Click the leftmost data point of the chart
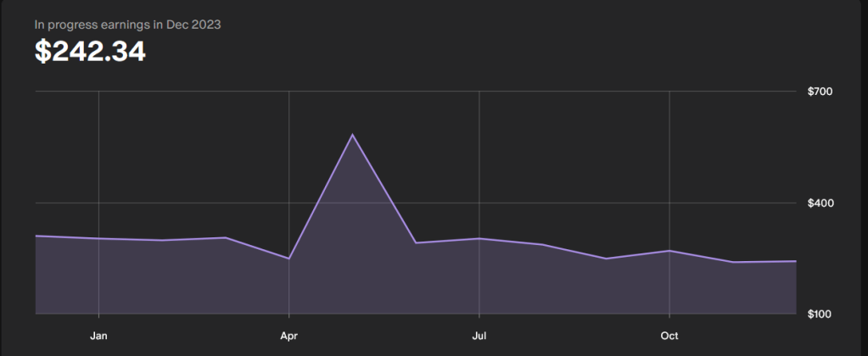 click(x=36, y=236)
